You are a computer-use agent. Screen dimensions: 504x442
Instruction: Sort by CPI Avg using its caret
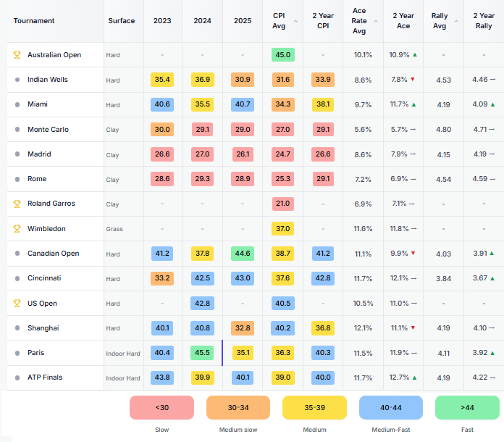tap(295, 21)
